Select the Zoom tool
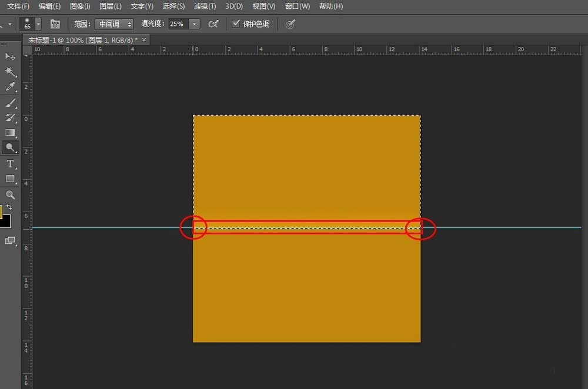 (10, 195)
